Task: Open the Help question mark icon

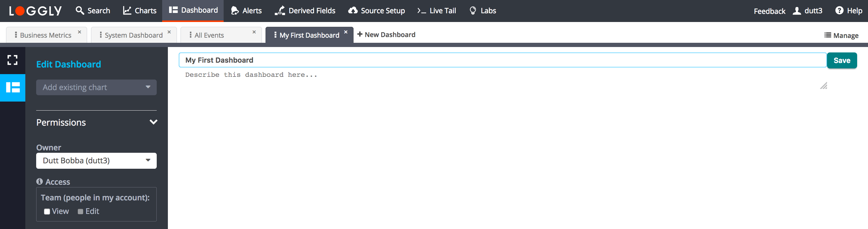Action: (x=839, y=11)
